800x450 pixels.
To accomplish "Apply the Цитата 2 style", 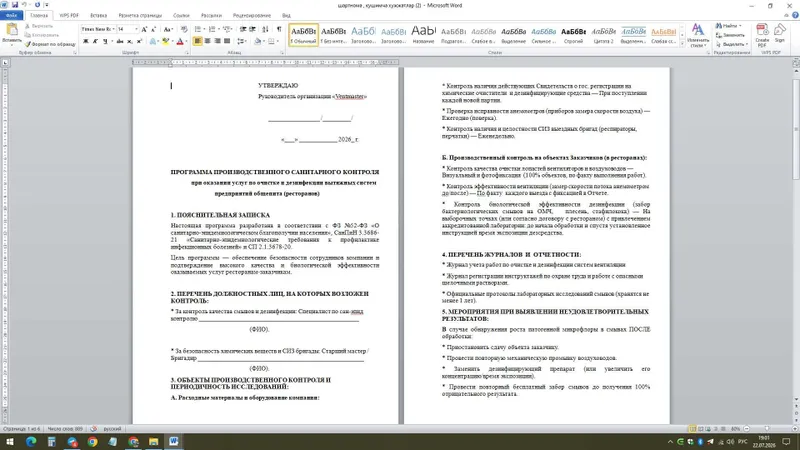I will 604,35.
